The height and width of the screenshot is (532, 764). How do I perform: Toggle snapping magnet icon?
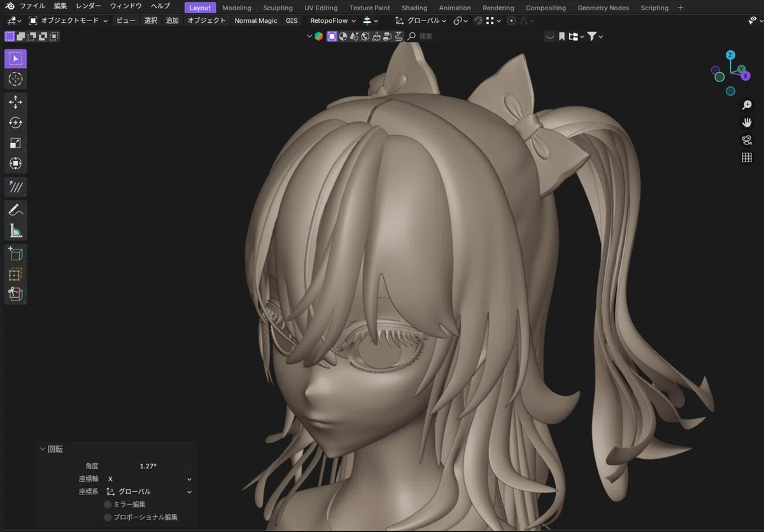[x=478, y=20]
